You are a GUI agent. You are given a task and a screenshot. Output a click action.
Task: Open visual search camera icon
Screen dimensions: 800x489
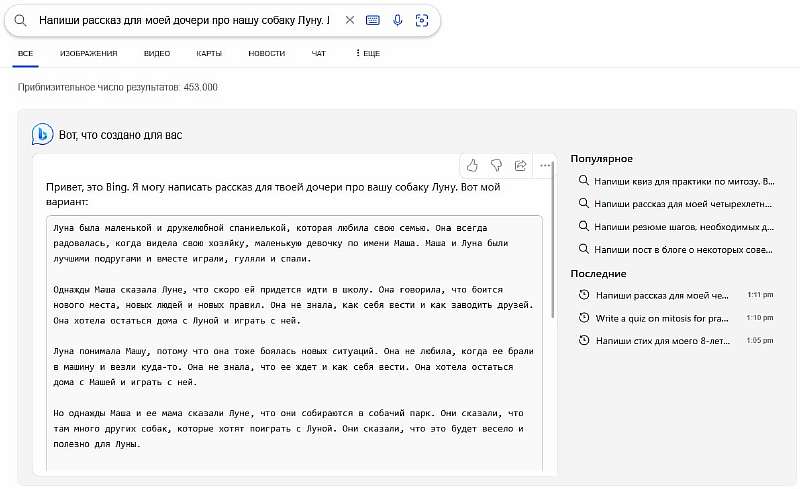pyautogui.click(x=421, y=20)
